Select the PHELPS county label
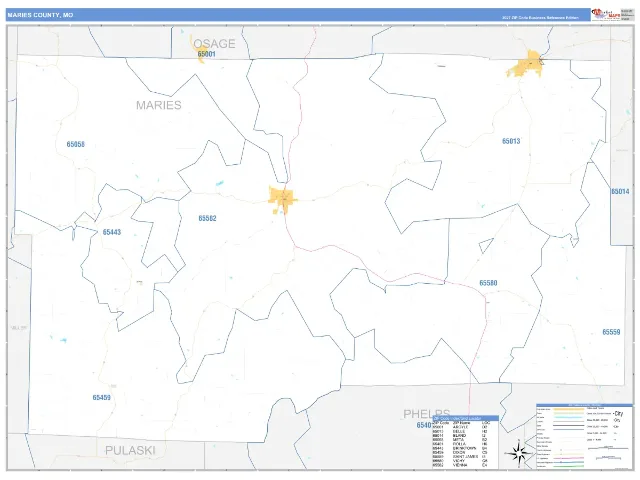This screenshot has height=480, width=640. click(x=427, y=413)
